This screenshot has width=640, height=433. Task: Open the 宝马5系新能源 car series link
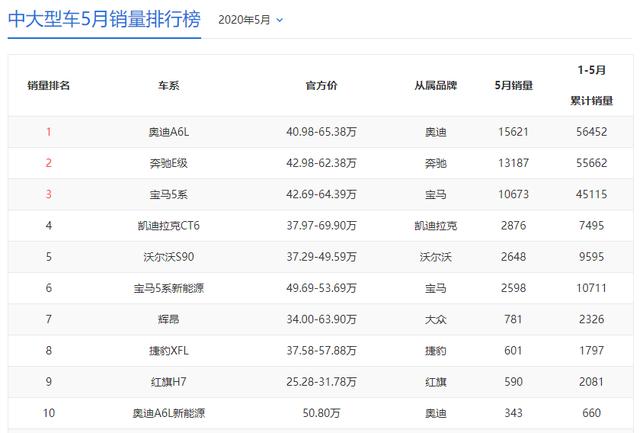169,288
